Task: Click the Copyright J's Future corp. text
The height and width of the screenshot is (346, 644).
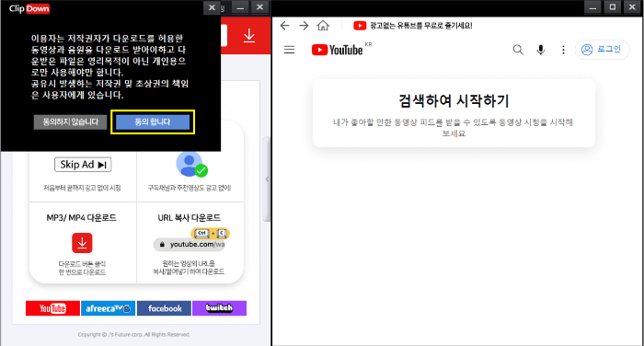Action: coord(134,334)
